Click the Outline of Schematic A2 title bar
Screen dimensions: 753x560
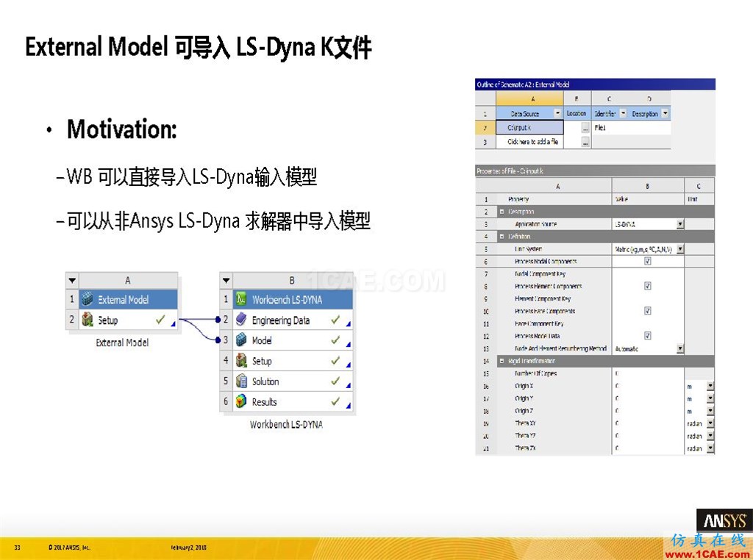pyautogui.click(x=595, y=85)
